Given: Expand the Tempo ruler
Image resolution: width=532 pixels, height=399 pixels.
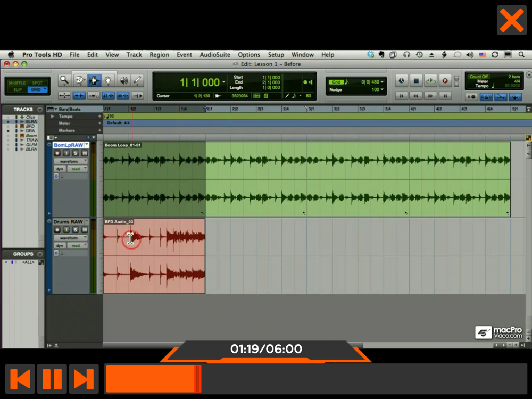Looking at the screenshot, I should [53, 117].
